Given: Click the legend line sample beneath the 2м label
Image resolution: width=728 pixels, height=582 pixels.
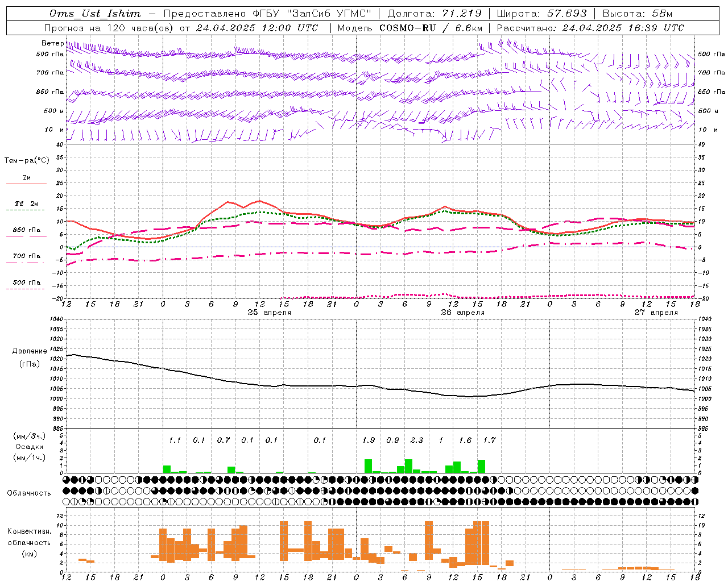Looking at the screenshot, I should tap(27, 184).
